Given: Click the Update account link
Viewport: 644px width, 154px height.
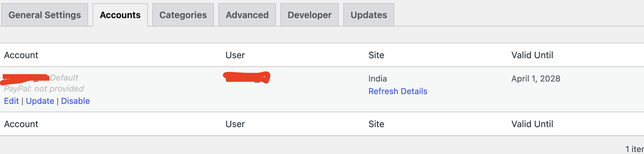Looking at the screenshot, I should 40,101.
